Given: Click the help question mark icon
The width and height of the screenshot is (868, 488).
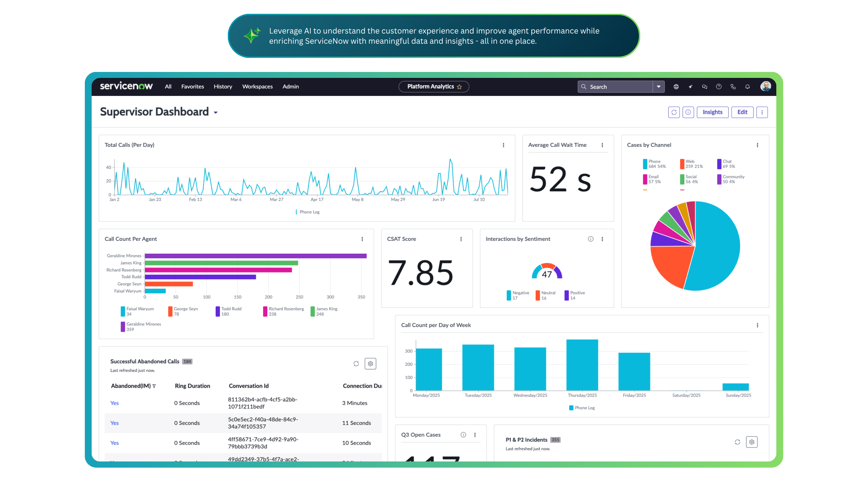Looking at the screenshot, I should pyautogui.click(x=719, y=86).
